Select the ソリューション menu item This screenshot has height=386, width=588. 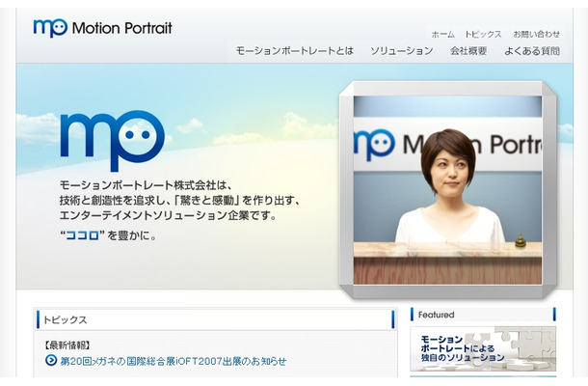point(402,51)
